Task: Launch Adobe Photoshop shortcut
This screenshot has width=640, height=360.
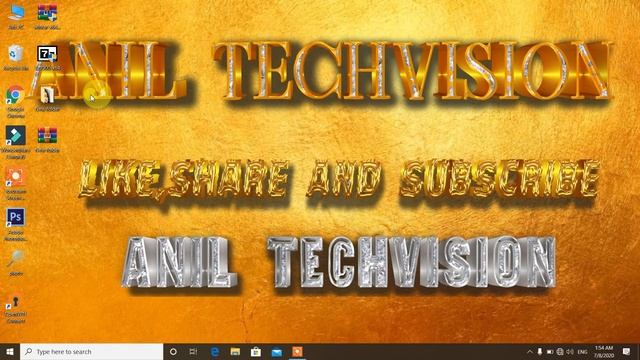Action: click(16, 224)
